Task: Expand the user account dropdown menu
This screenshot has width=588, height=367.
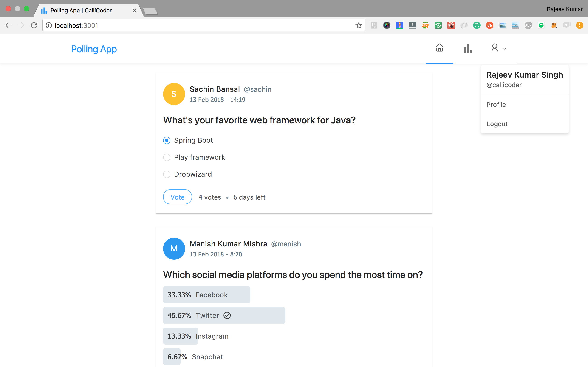Action: coord(498,48)
